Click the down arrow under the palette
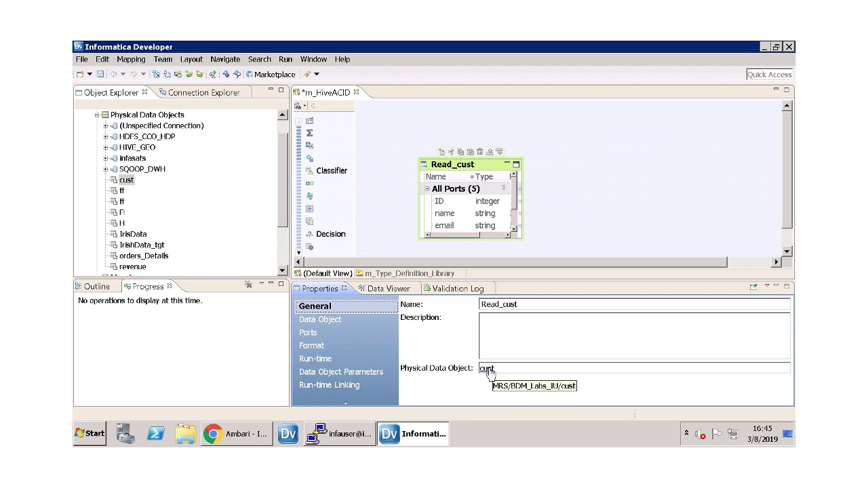This screenshot has width=868, height=488. pyautogui.click(x=299, y=252)
